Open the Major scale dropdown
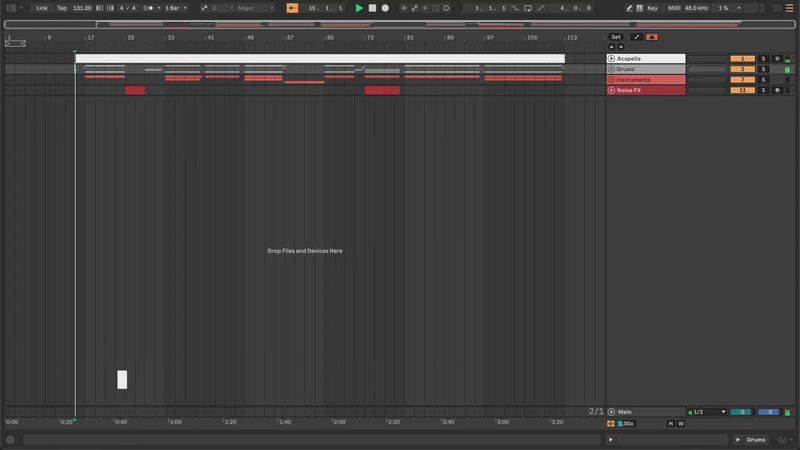The width and height of the screenshot is (800, 450). (254, 8)
